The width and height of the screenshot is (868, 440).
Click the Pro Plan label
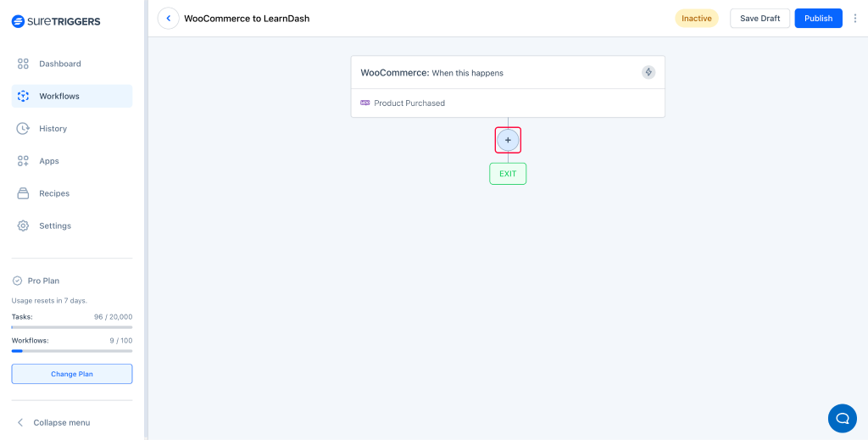click(43, 281)
